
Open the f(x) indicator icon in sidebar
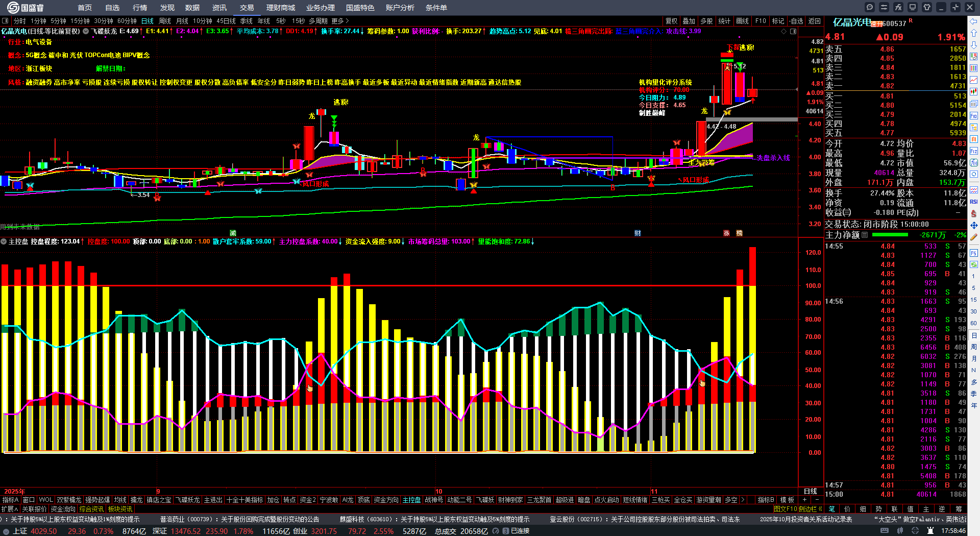(974, 163)
